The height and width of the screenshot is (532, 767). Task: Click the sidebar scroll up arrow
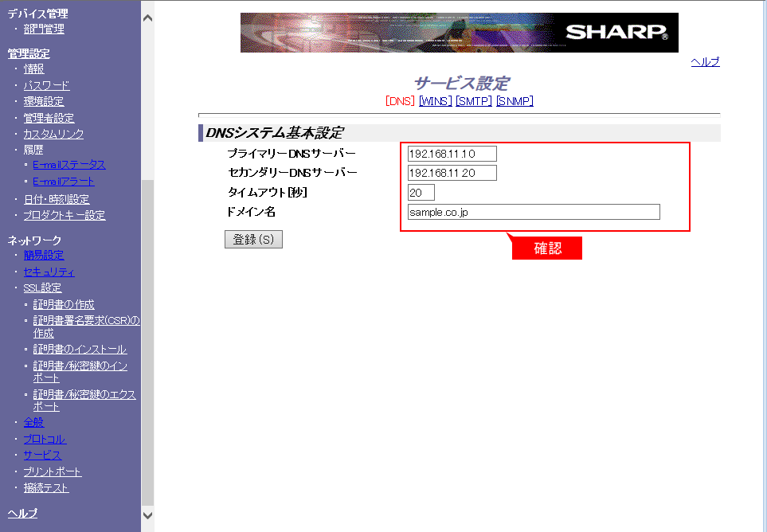pos(147,17)
